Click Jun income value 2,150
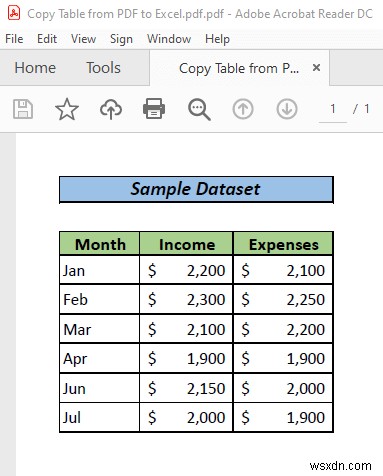383x476 pixels. tap(206, 388)
